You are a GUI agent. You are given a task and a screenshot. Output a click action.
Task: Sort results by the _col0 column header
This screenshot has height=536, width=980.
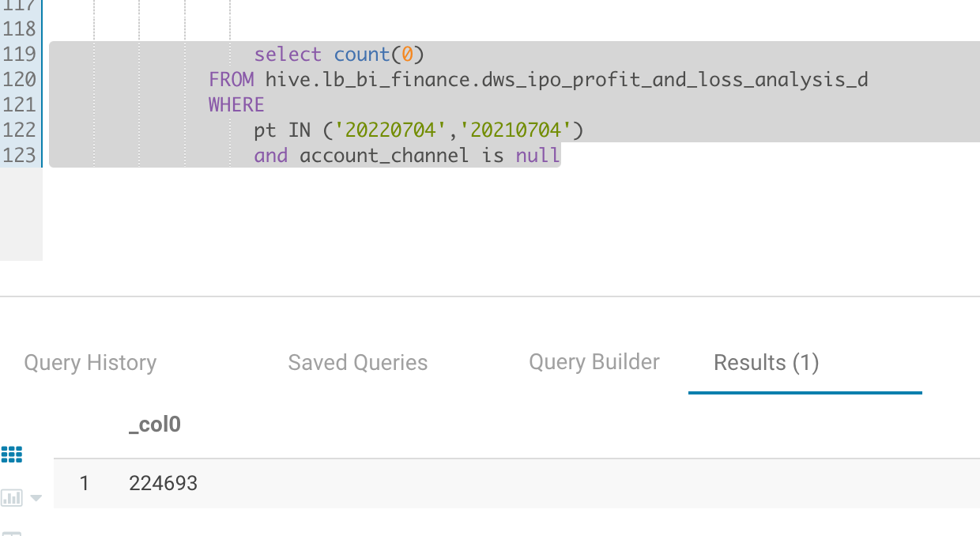[155, 424]
